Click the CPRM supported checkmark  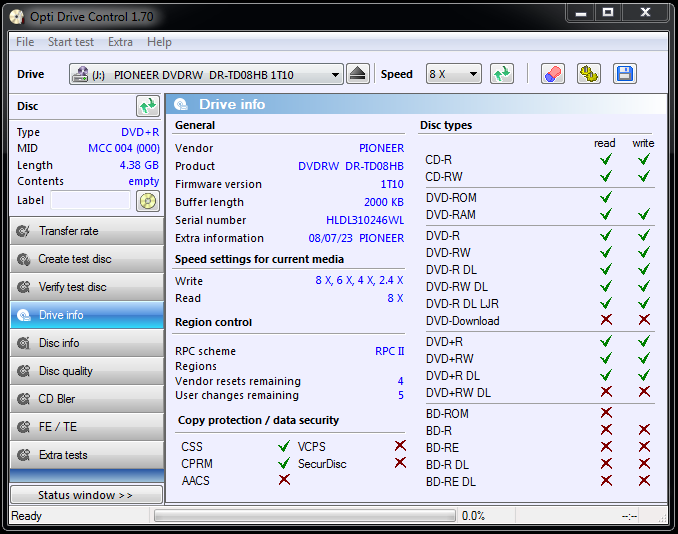(x=284, y=463)
